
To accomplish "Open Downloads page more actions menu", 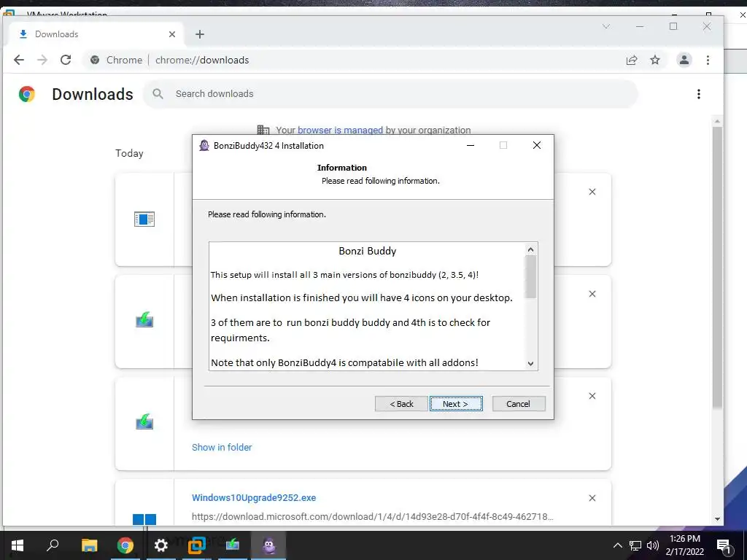I will pos(698,94).
